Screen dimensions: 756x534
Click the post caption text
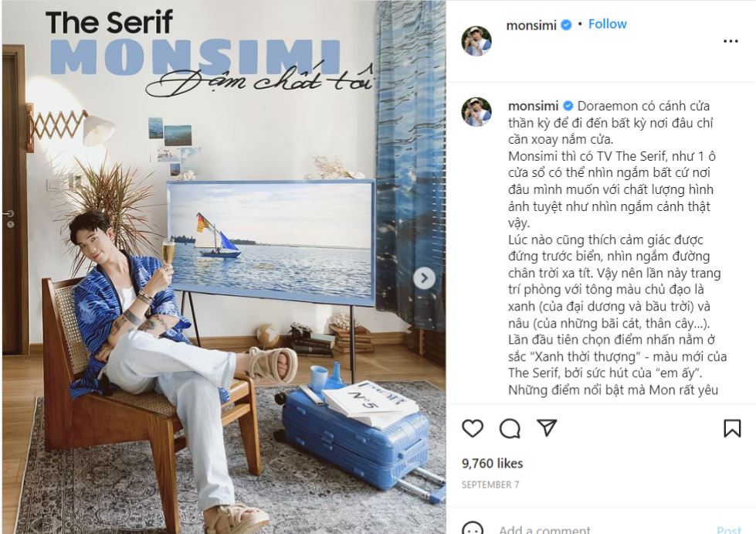click(x=617, y=248)
